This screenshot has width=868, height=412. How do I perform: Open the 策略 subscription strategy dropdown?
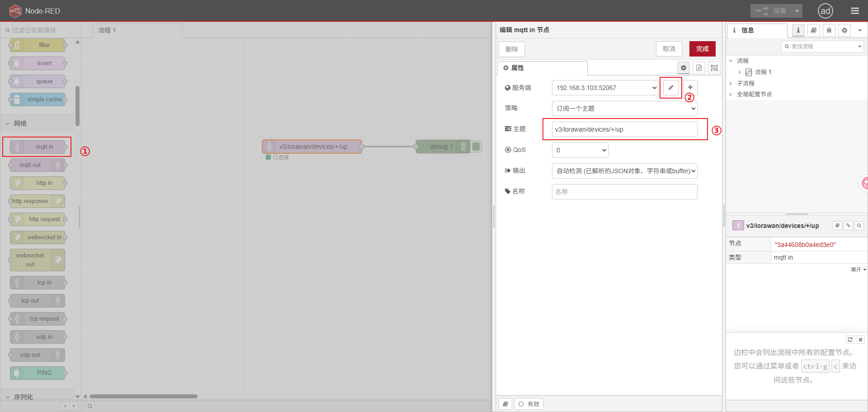[x=624, y=109]
